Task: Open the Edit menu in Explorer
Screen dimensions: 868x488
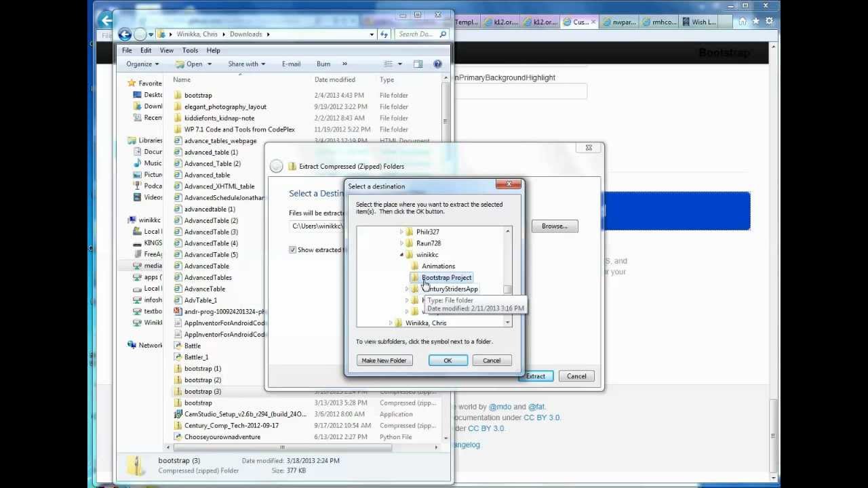Action: point(146,50)
